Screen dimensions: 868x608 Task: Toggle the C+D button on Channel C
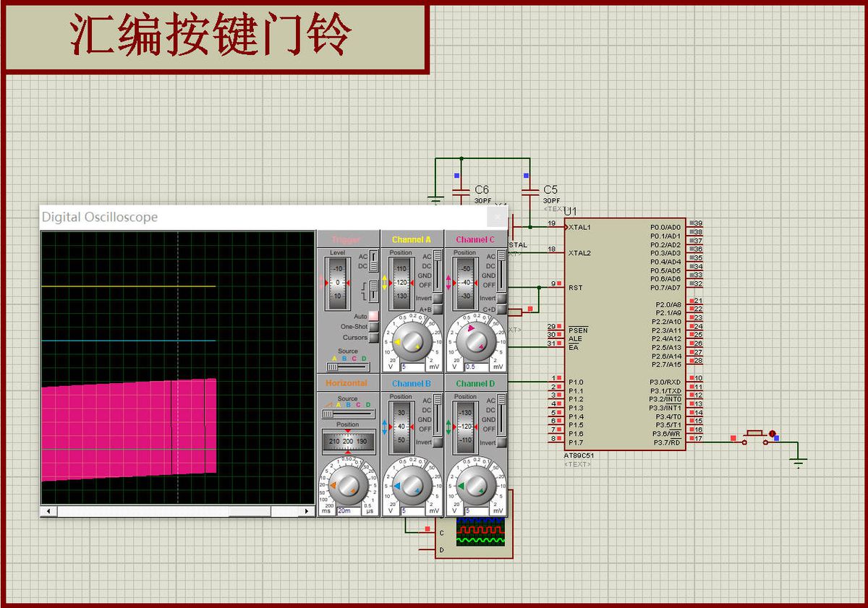point(501,309)
